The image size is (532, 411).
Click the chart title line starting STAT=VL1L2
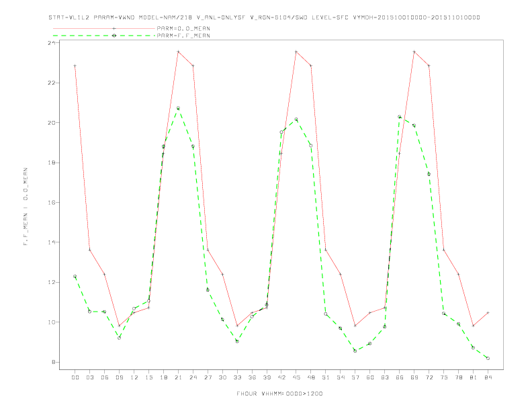point(264,17)
